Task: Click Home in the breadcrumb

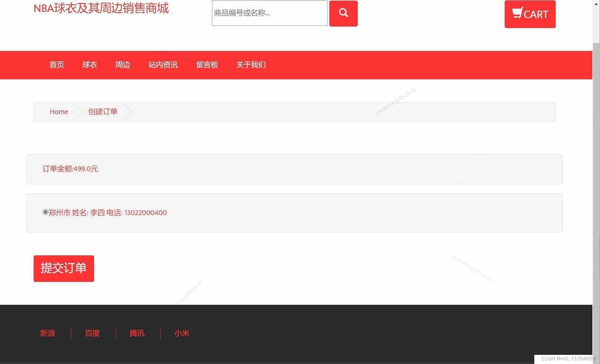Action: pos(59,112)
